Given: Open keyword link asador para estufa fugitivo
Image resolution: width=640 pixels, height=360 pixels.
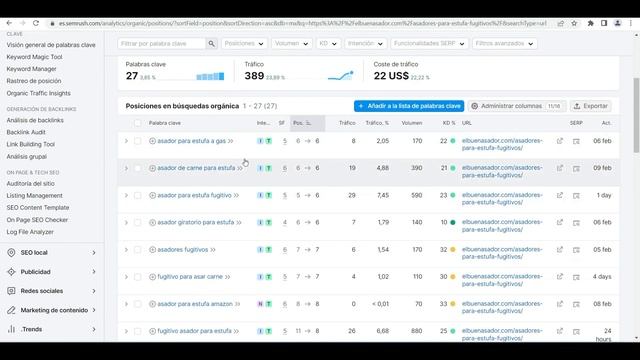Looking at the screenshot, I should pos(194,196).
